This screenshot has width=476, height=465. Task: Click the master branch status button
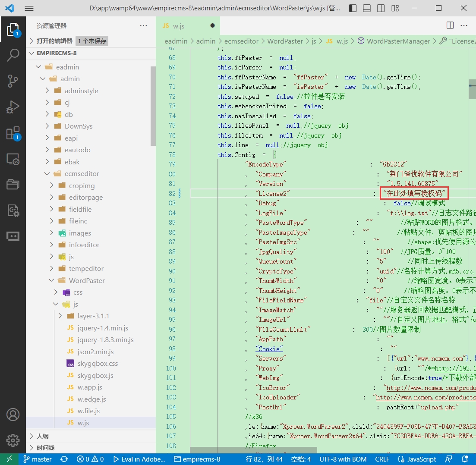[38, 459]
